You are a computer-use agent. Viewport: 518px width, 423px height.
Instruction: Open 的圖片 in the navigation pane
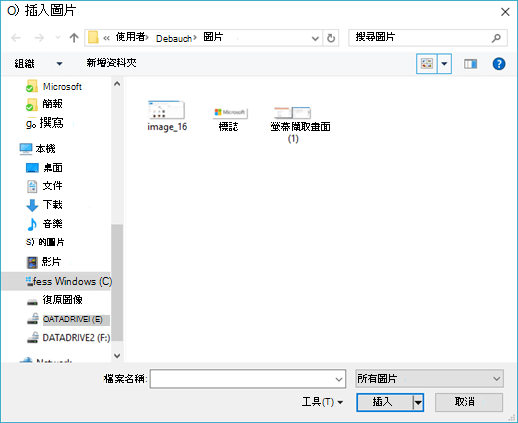coord(45,242)
